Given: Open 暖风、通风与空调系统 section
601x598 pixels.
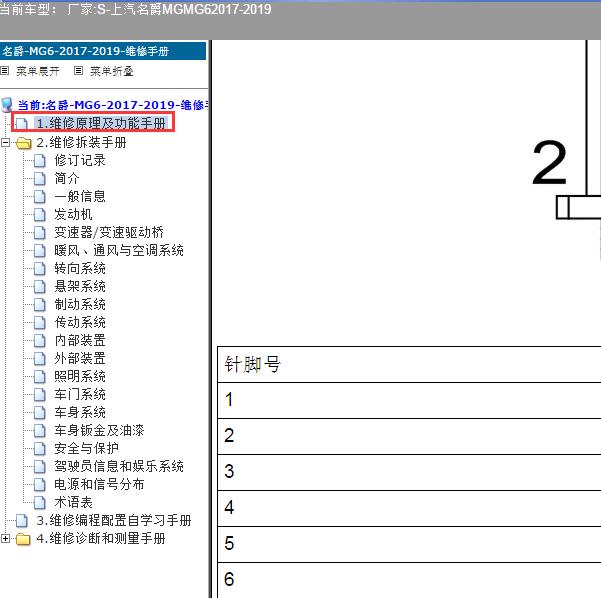Looking at the screenshot, I should coord(119,250).
